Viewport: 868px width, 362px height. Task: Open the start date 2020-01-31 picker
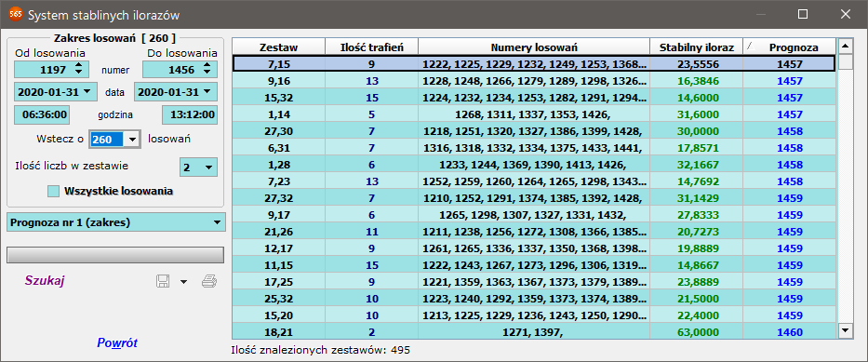coord(87,92)
